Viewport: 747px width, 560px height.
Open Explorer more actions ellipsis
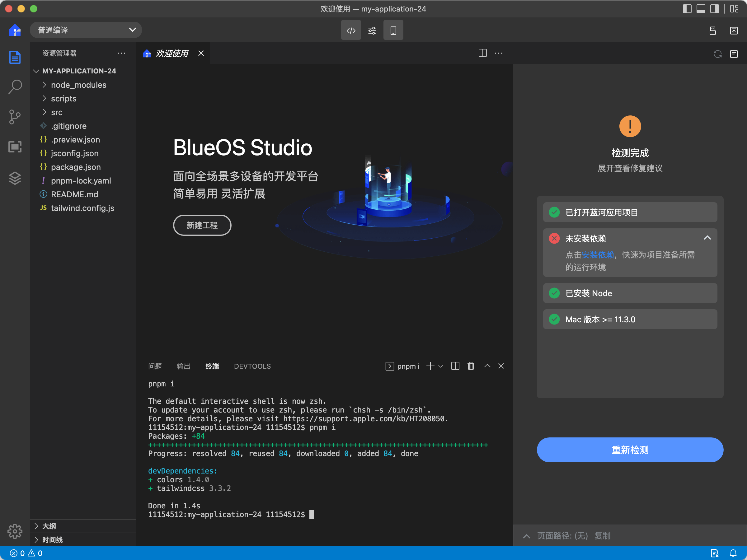[121, 53]
